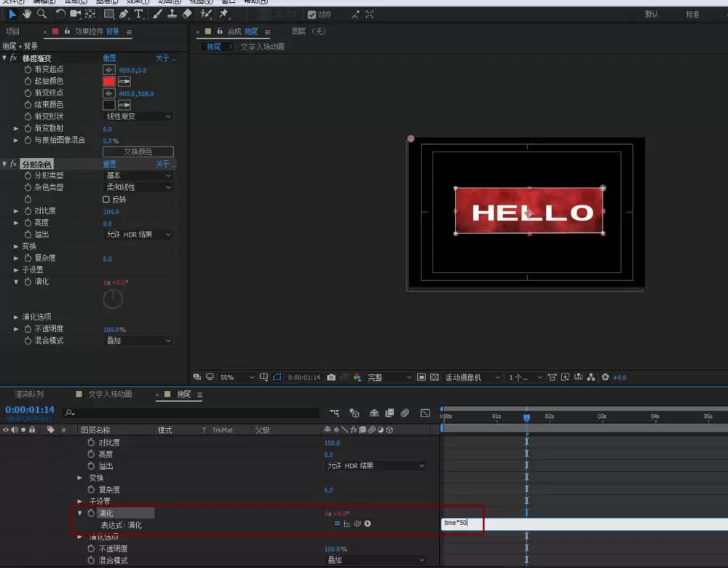Click the expression pick whip icon

[357, 524]
